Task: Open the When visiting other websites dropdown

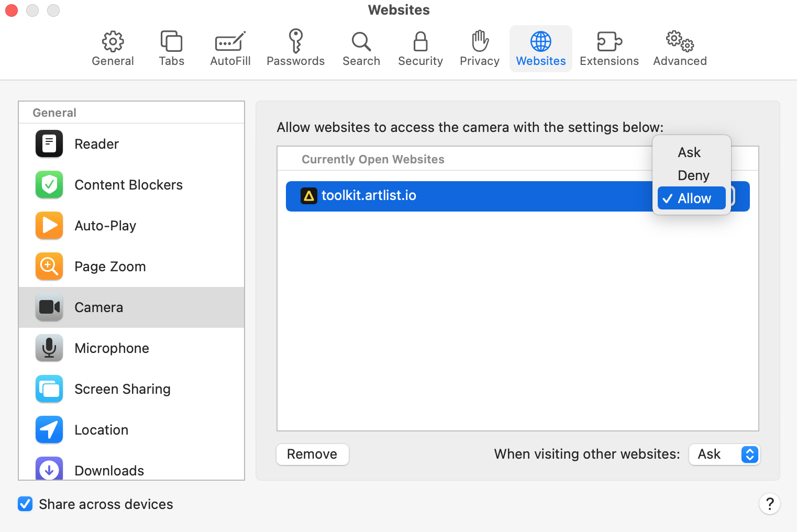Action: point(724,455)
